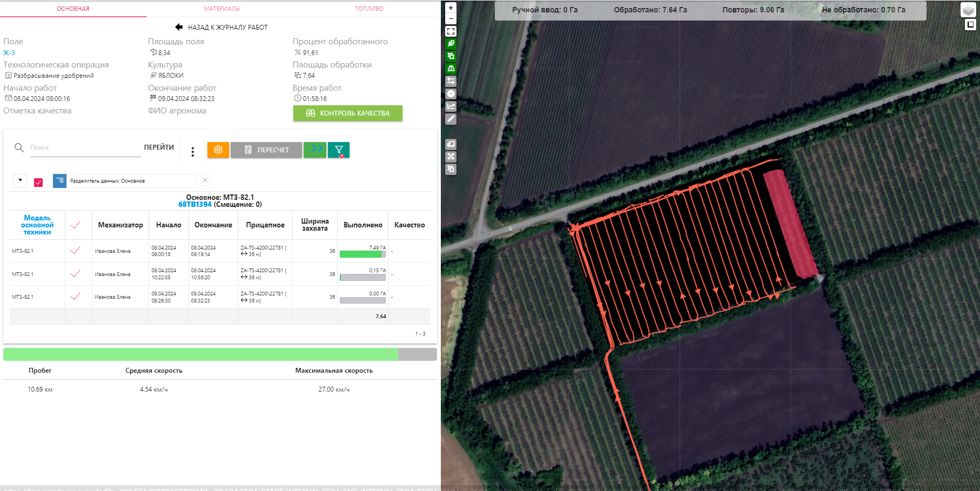Select the ruler measure tool on map
Viewport: 980px width, 491px height.
point(451,119)
